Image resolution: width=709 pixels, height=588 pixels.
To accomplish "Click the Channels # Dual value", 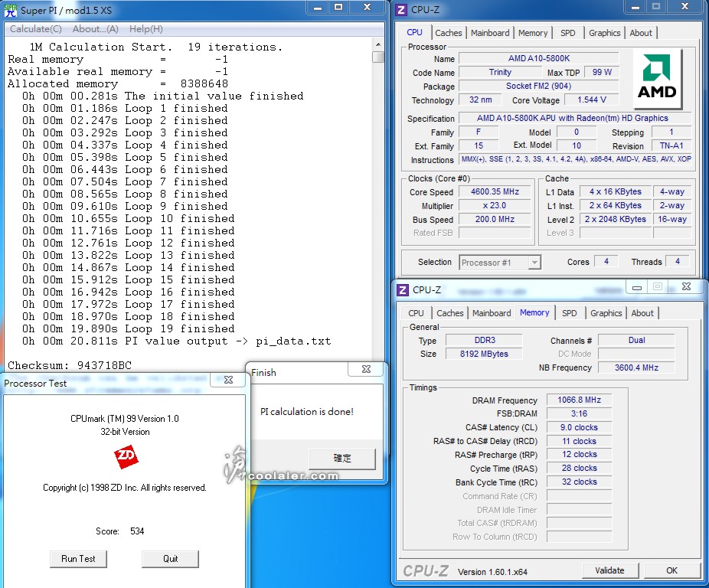I will (x=636, y=340).
